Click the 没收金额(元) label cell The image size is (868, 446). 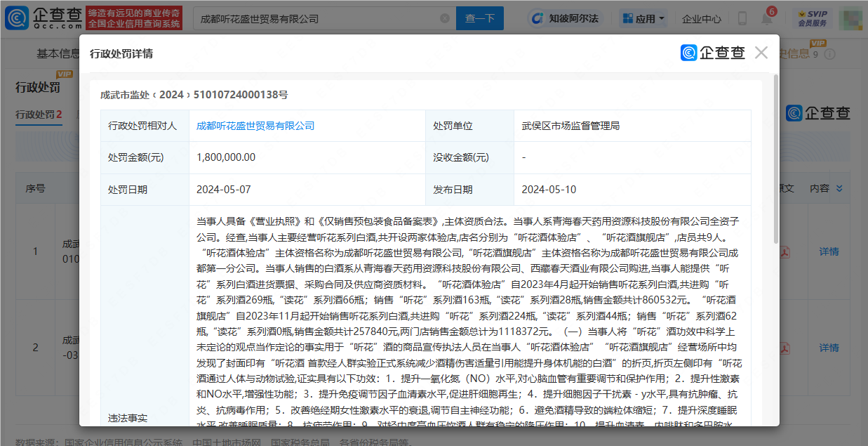point(469,157)
